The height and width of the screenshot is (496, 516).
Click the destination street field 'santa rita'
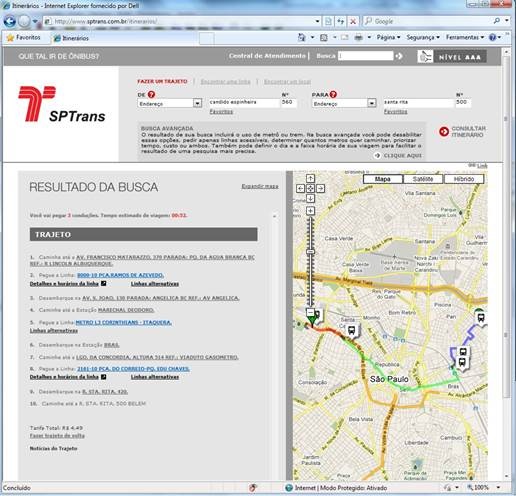point(419,102)
